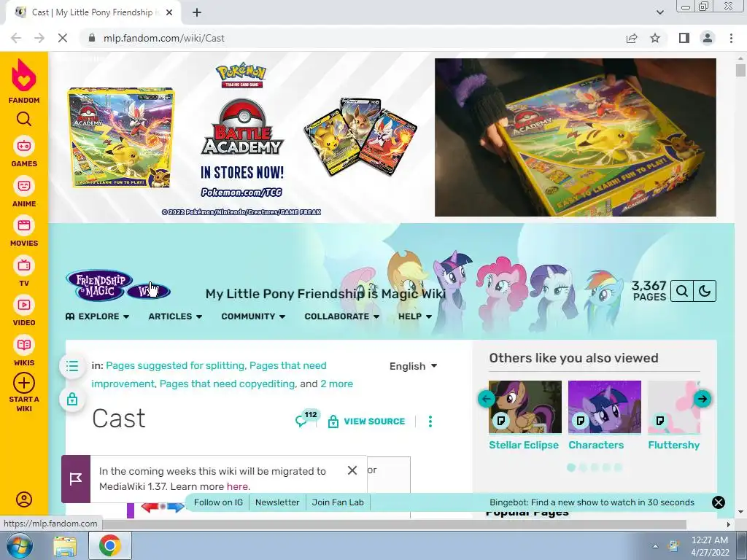This screenshot has height=560, width=747.
Task: Open the Windows Start button
Action: [19, 545]
